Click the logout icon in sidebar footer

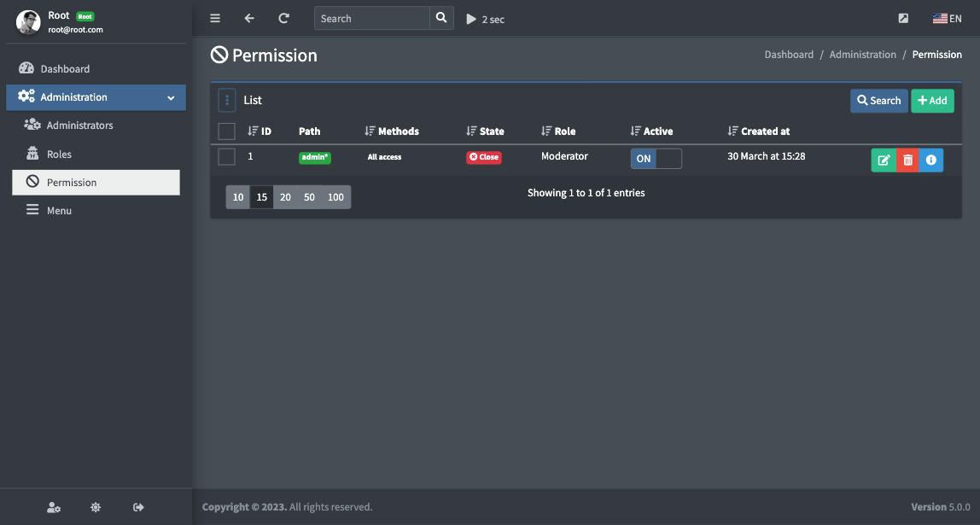coord(138,507)
